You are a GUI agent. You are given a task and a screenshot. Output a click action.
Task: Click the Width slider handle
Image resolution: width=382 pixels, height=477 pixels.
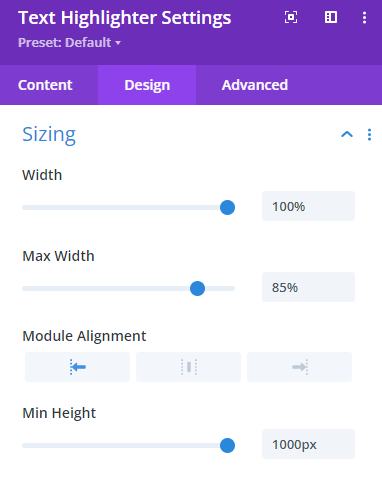pyautogui.click(x=227, y=207)
